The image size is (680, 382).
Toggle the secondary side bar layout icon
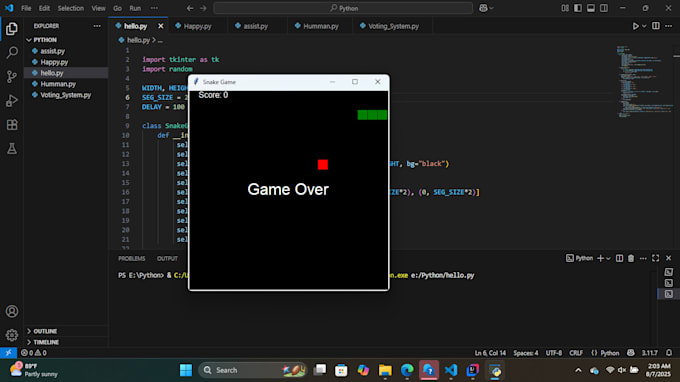point(604,8)
